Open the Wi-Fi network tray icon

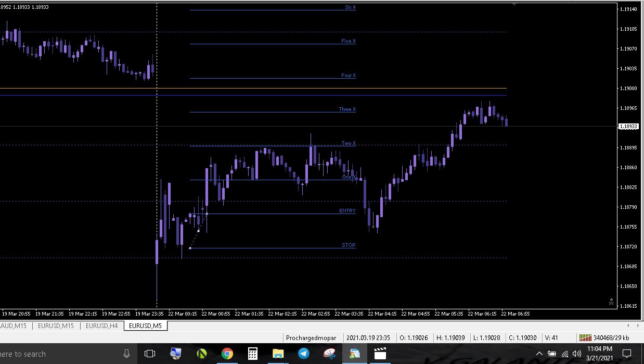click(565, 354)
